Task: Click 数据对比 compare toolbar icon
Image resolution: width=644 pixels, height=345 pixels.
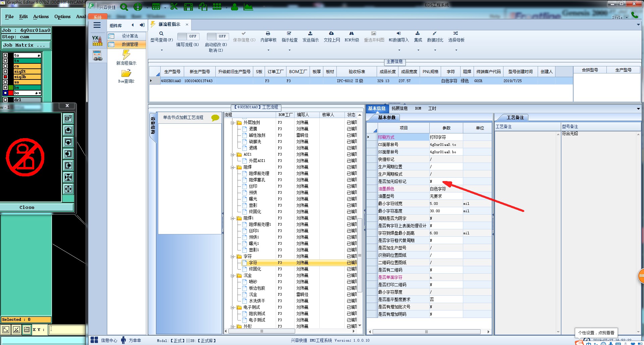Action: pos(434,34)
